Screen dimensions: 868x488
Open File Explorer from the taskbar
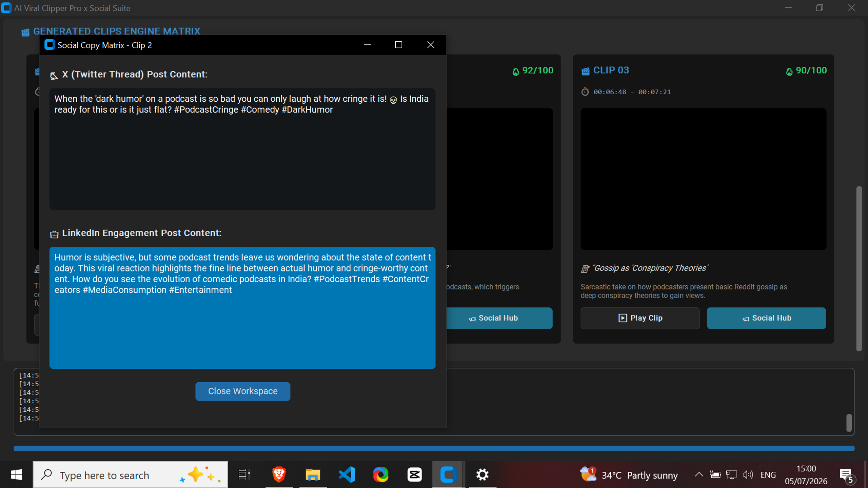point(313,475)
